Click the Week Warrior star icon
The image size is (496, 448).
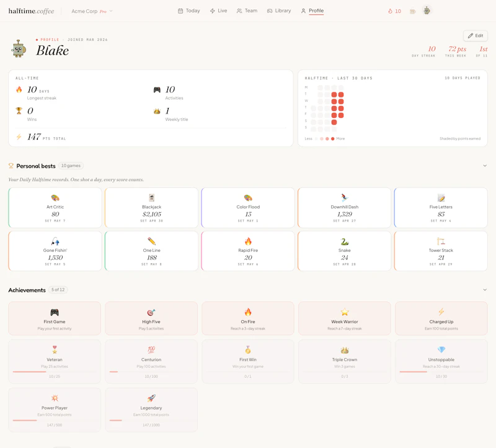click(x=345, y=312)
